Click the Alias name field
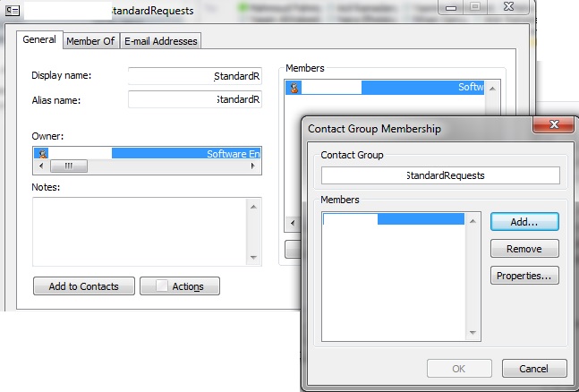This screenshot has width=579, height=392. pos(195,99)
